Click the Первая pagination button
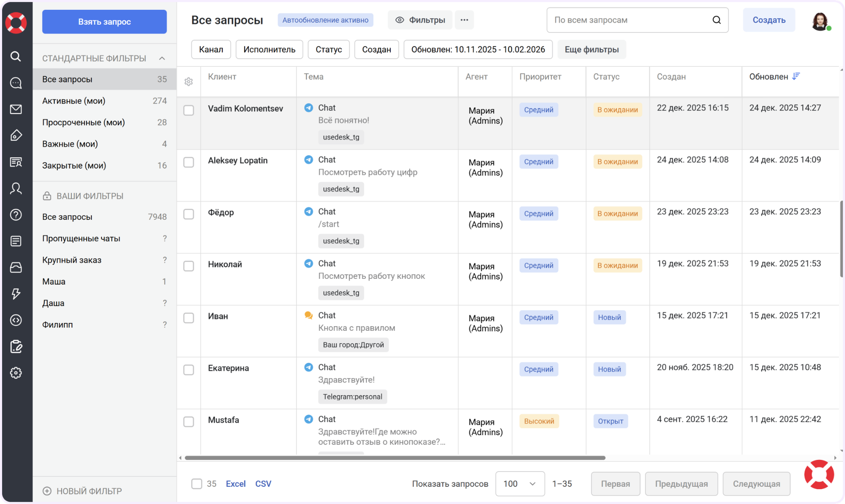 pos(615,484)
